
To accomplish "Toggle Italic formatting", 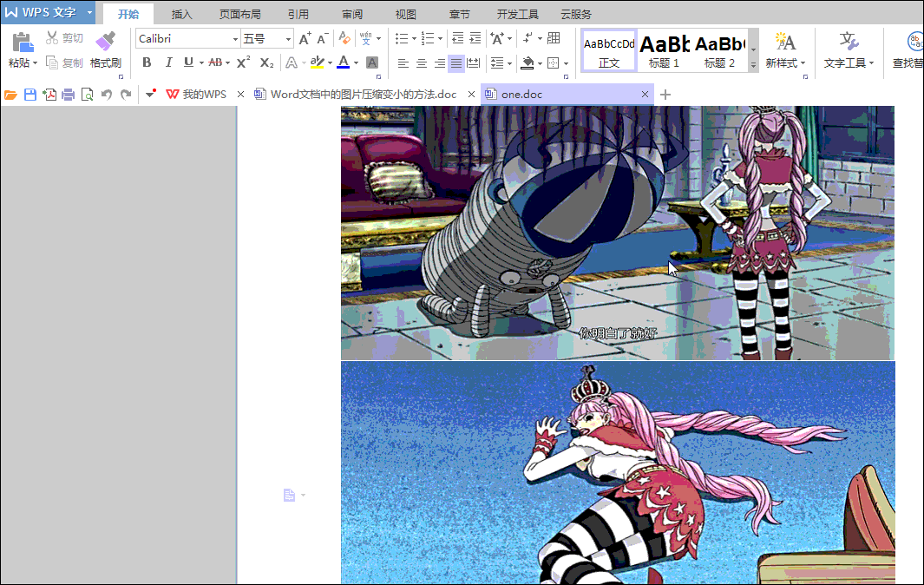I will pyautogui.click(x=168, y=62).
